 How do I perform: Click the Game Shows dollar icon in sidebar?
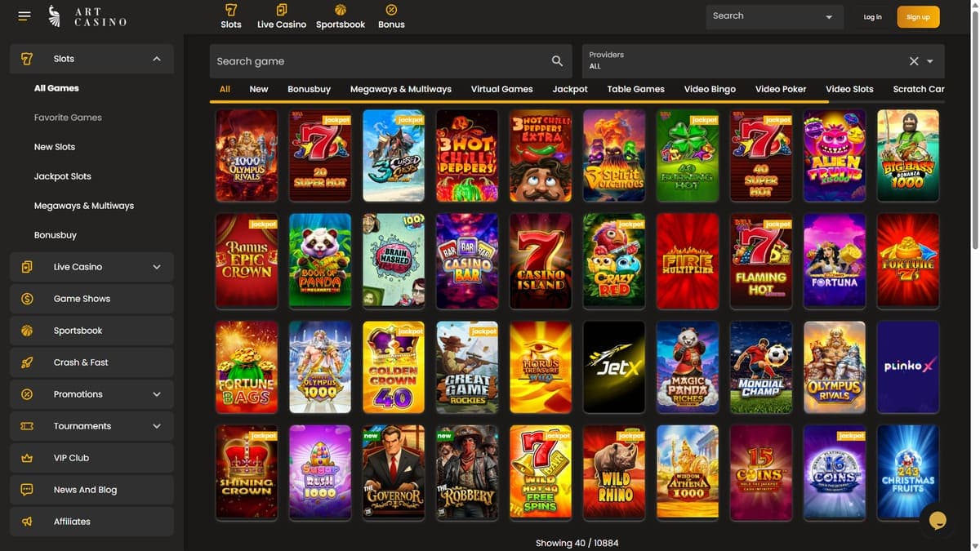pyautogui.click(x=27, y=299)
